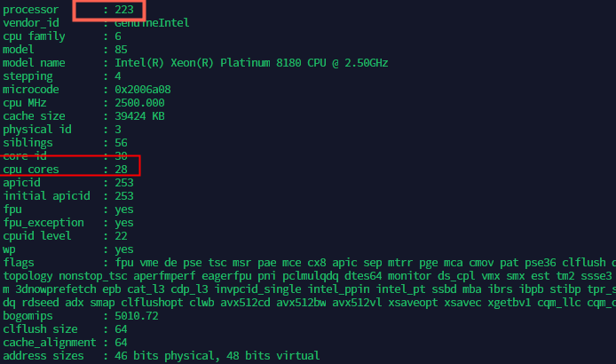Click the cache_alignment label
Image resolution: width=616 pixels, height=364 pixels.
pos(50,343)
